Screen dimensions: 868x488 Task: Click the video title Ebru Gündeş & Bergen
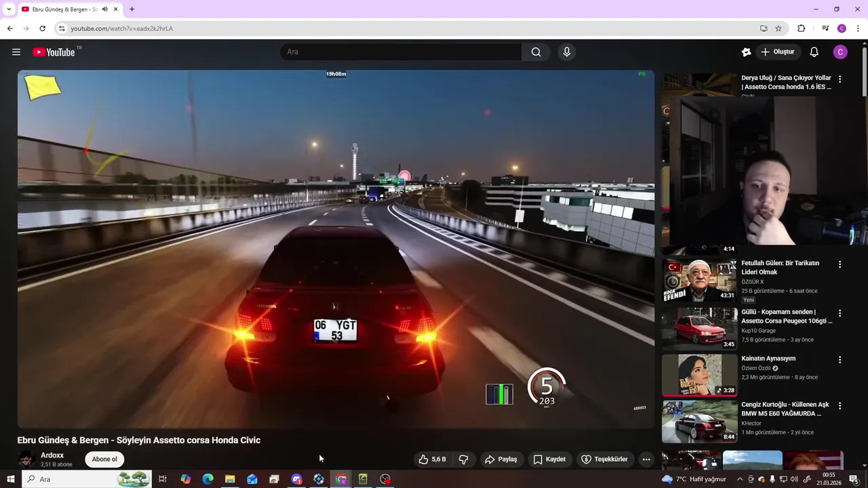coord(139,441)
